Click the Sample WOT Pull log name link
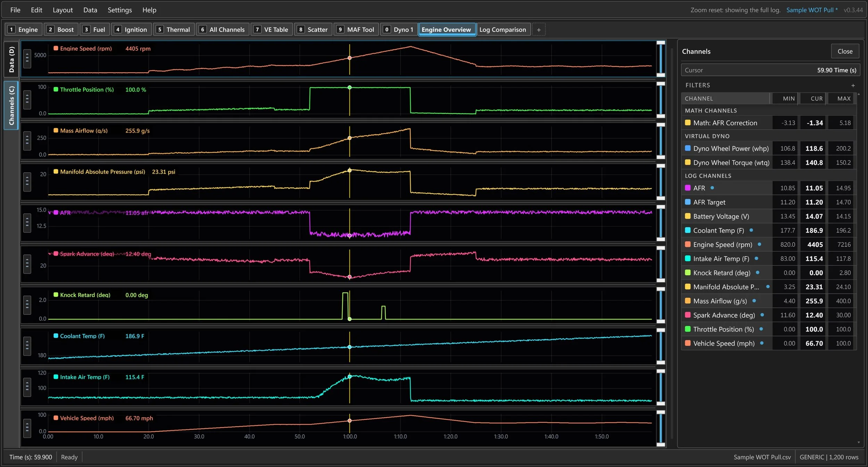Viewport: 868px width, 467px height. 812,10
